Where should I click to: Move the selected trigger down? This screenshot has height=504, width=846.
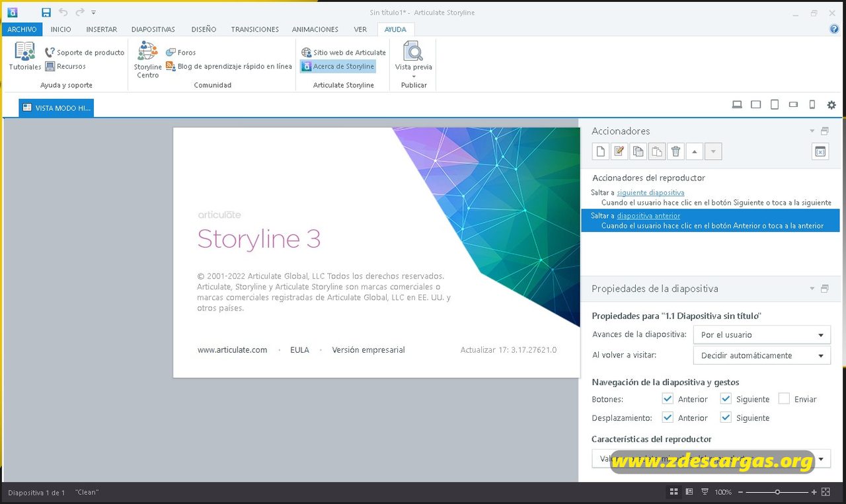713,151
